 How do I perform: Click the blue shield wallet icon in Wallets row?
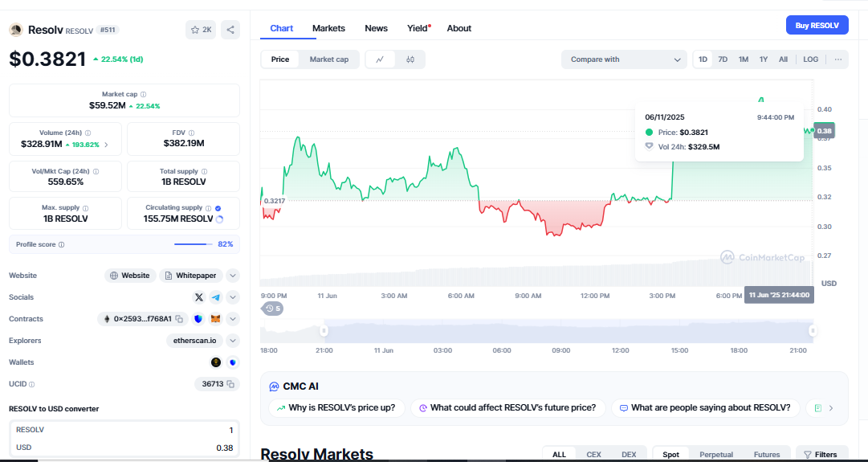click(233, 363)
